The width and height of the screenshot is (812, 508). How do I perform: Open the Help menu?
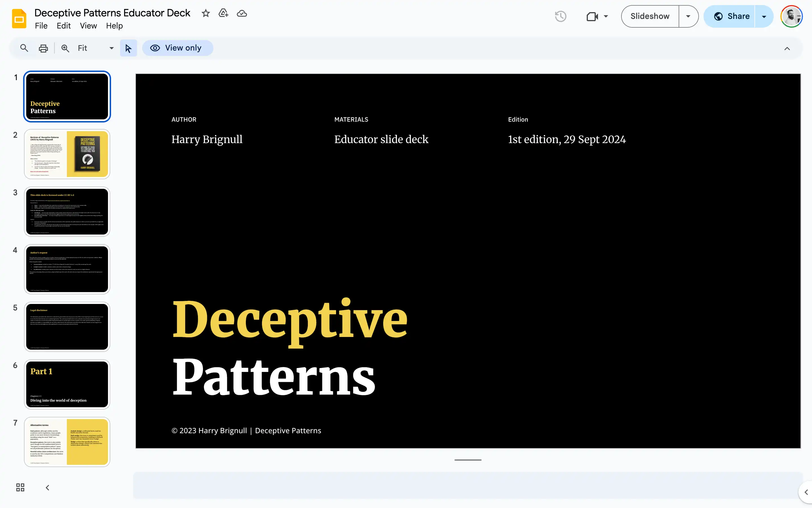[114, 26]
